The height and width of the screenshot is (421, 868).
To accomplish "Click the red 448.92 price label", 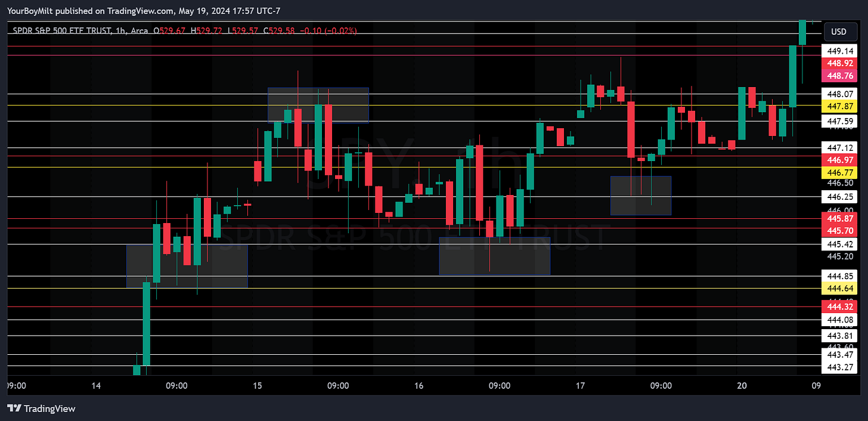I will point(839,63).
